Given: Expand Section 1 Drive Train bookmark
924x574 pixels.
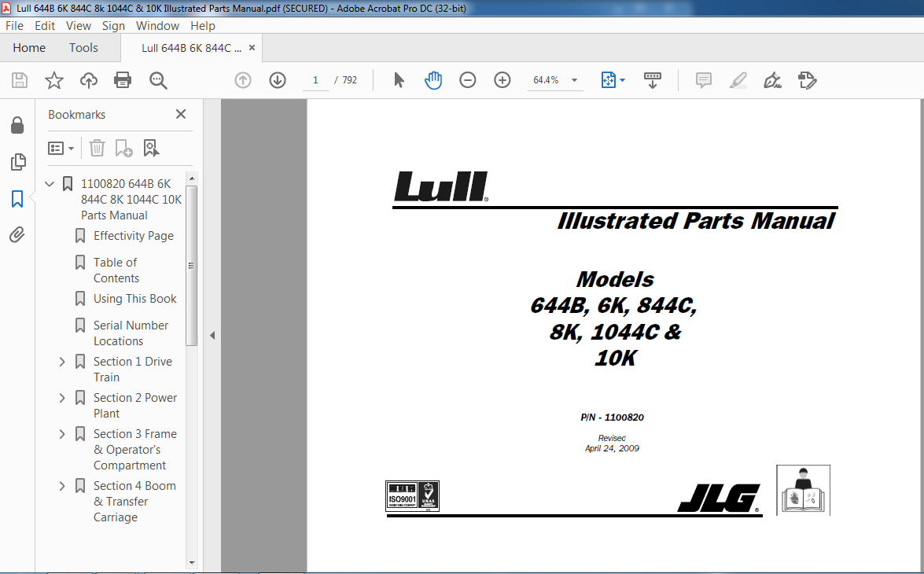Looking at the screenshot, I should (62, 362).
